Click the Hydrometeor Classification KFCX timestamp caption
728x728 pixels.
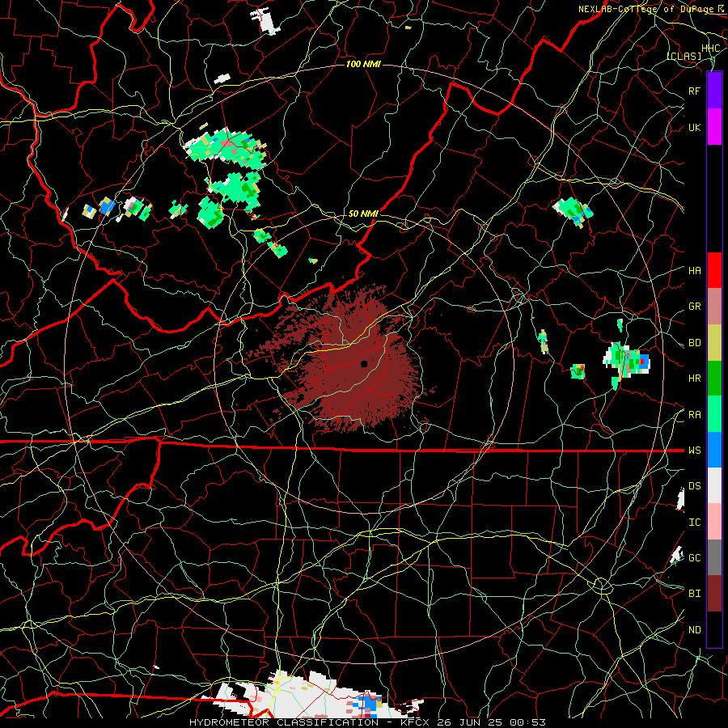coord(367,722)
